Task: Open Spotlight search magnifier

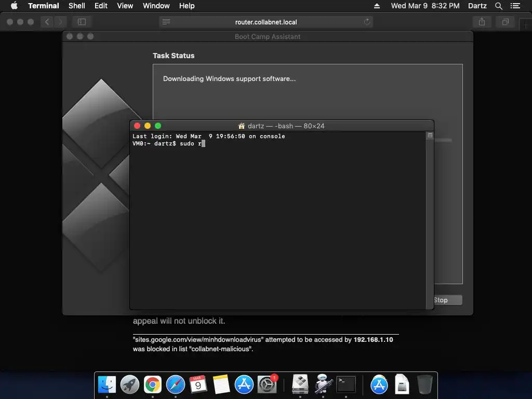Action: coord(498,6)
